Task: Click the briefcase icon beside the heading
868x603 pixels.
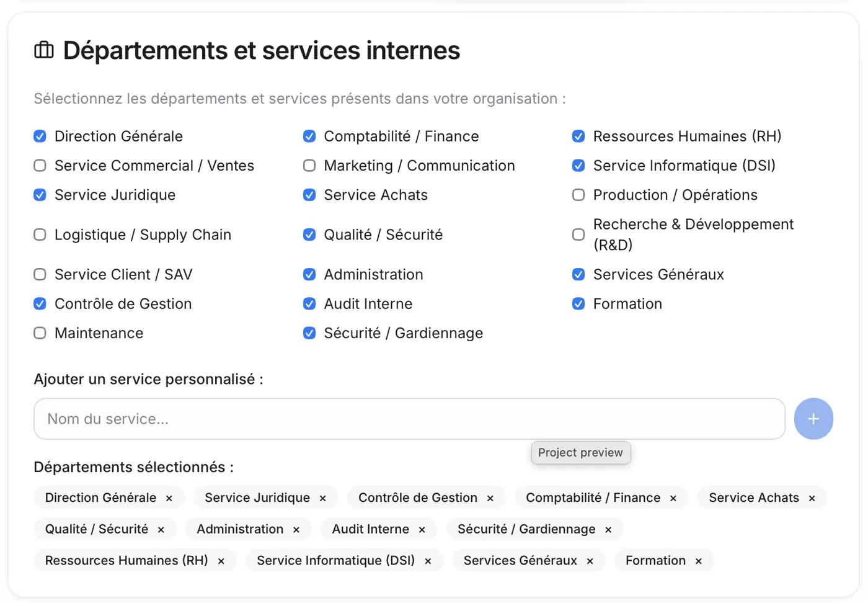Action: tap(44, 50)
